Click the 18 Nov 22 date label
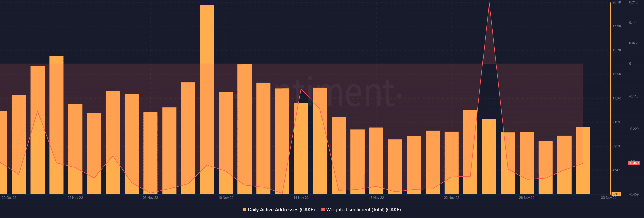 [376, 198]
